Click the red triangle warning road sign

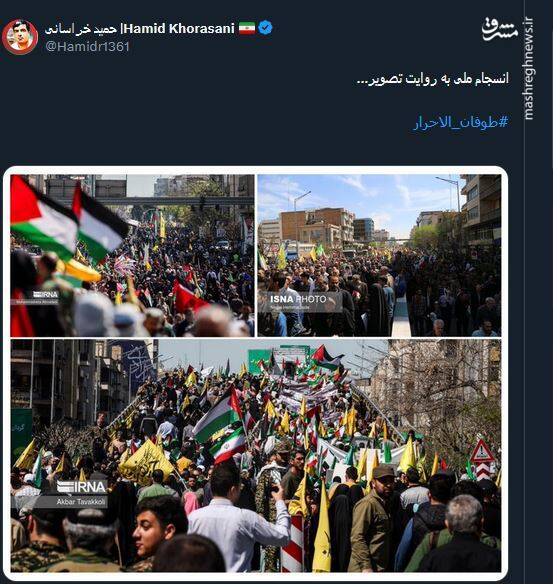(482, 451)
